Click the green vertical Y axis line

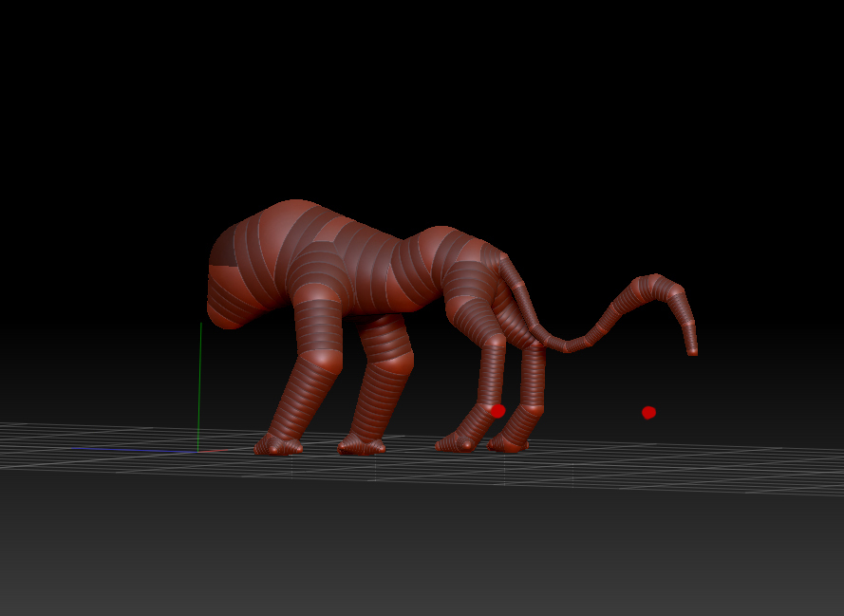click(x=199, y=380)
